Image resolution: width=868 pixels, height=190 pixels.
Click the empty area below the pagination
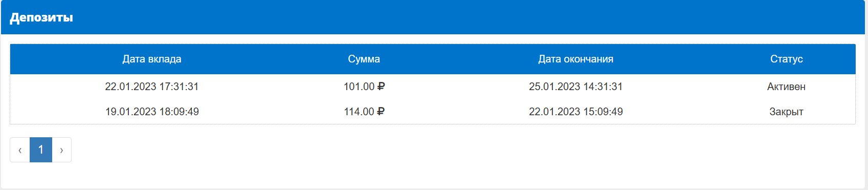coord(433,176)
